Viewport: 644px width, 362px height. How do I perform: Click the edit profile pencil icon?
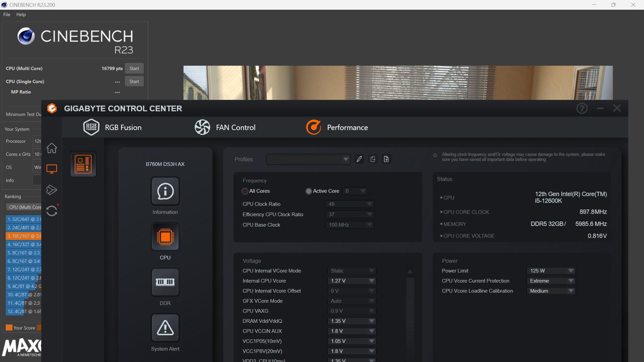pos(359,159)
